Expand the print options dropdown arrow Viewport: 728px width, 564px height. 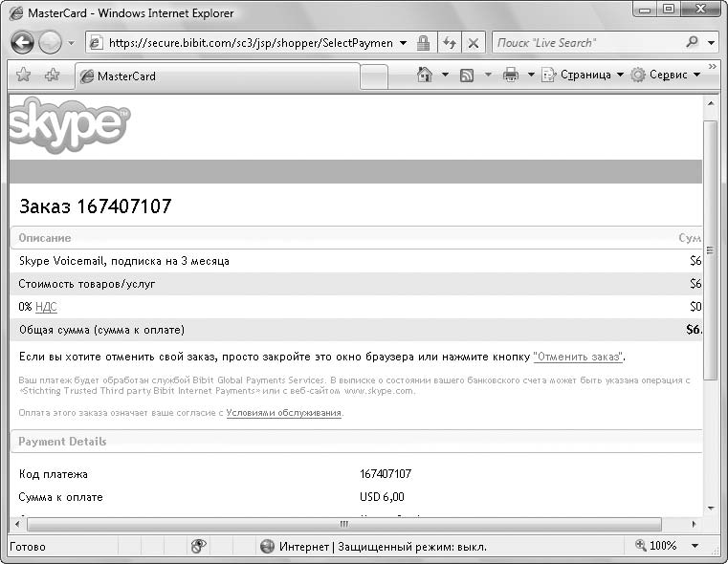point(531,75)
